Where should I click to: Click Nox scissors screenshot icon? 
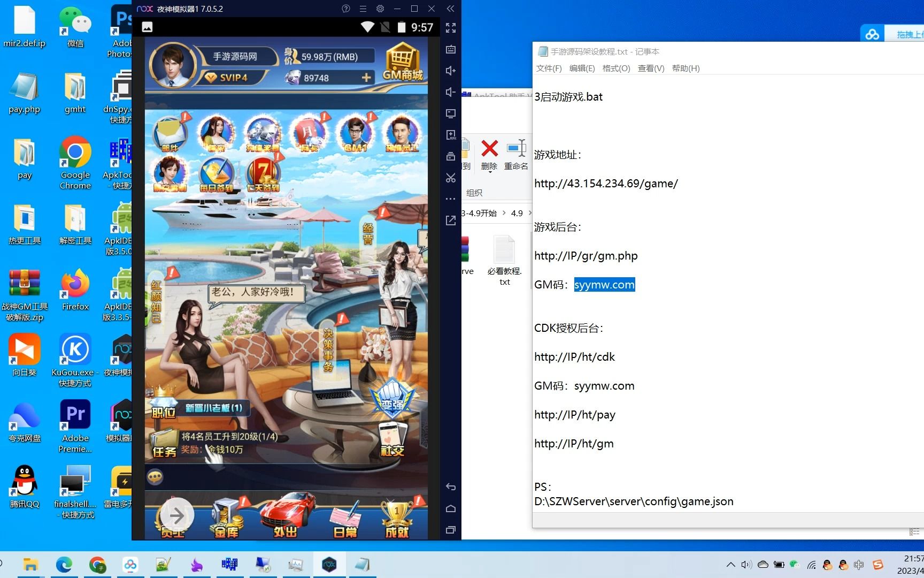click(x=451, y=178)
